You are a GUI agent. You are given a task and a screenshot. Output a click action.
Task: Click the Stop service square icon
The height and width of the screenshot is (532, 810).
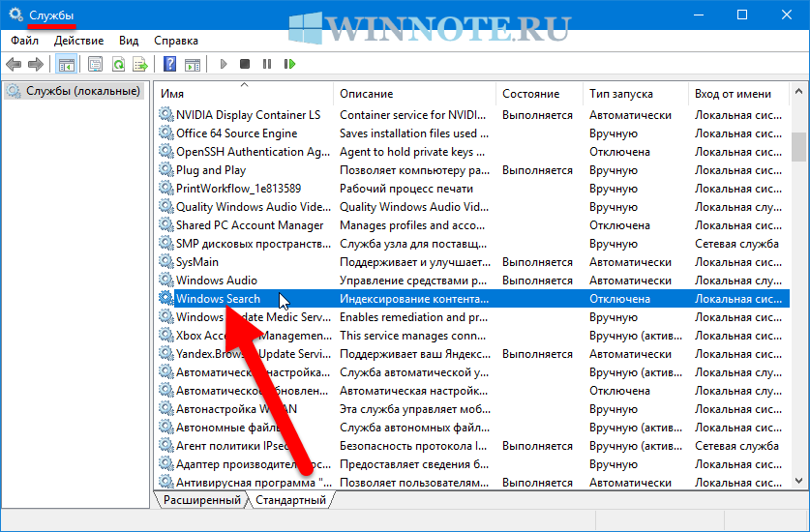point(245,65)
